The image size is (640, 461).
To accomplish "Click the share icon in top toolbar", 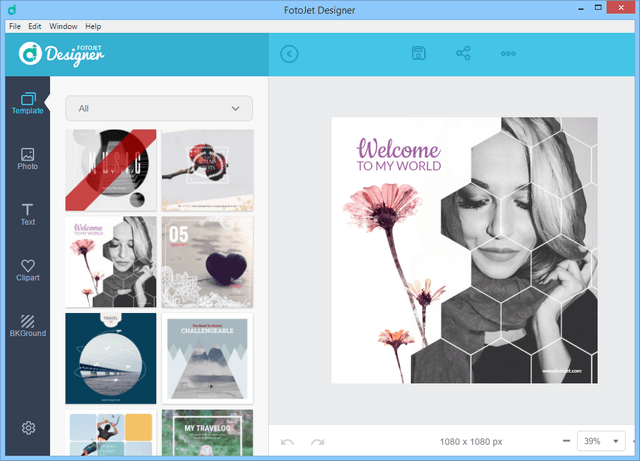I will pyautogui.click(x=463, y=54).
